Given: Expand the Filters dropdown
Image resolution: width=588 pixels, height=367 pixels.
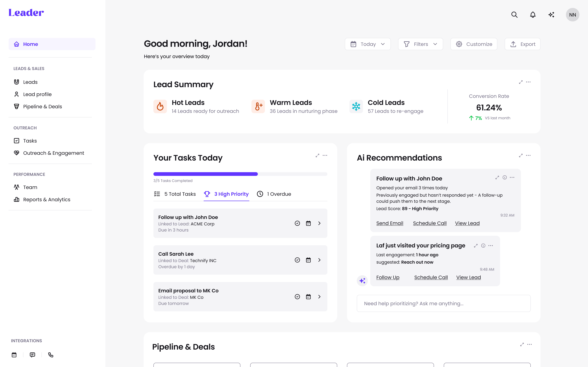Looking at the screenshot, I should [x=420, y=44].
